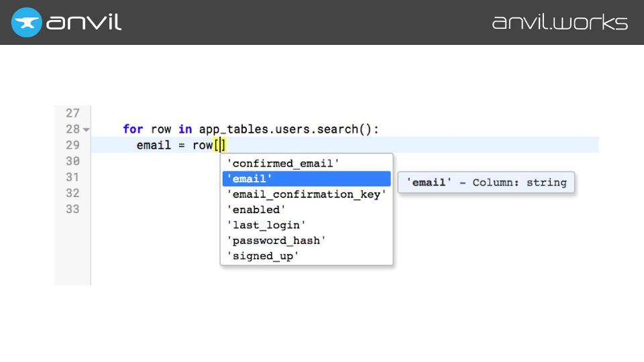The width and height of the screenshot is (644, 362).
Task: Choose 'last_login' in the autocomplete popup
Action: (266, 225)
